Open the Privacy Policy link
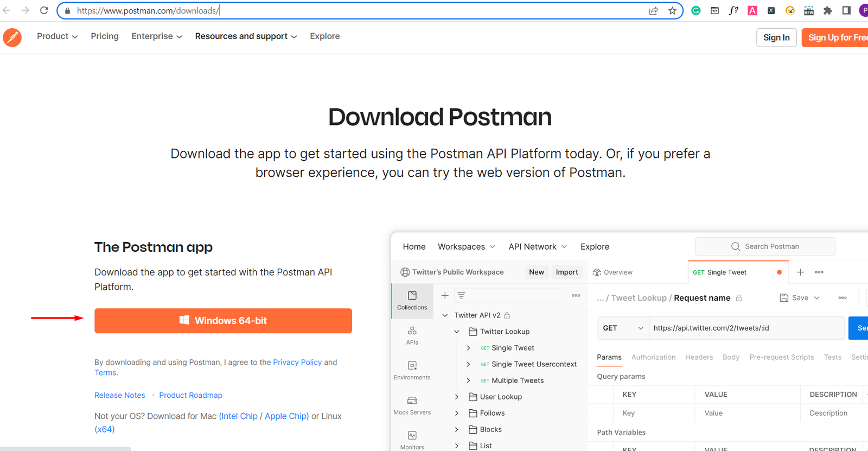The width and height of the screenshot is (868, 451). tap(297, 362)
